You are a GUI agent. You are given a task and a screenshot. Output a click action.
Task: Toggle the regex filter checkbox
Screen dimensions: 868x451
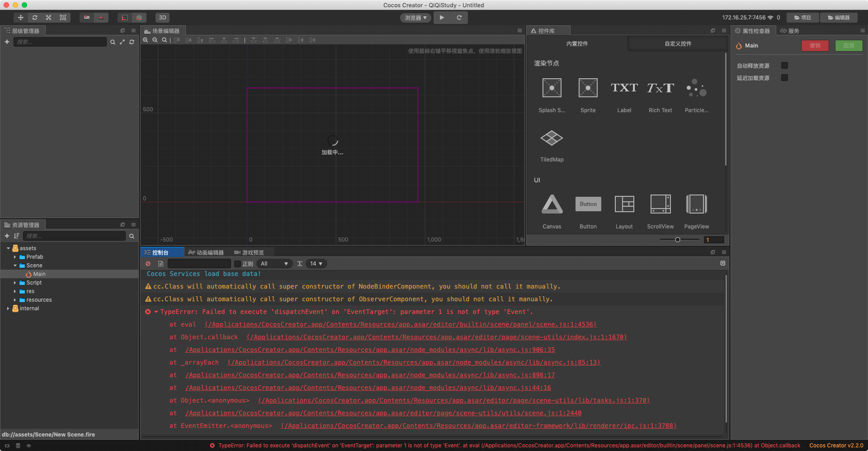click(x=237, y=264)
